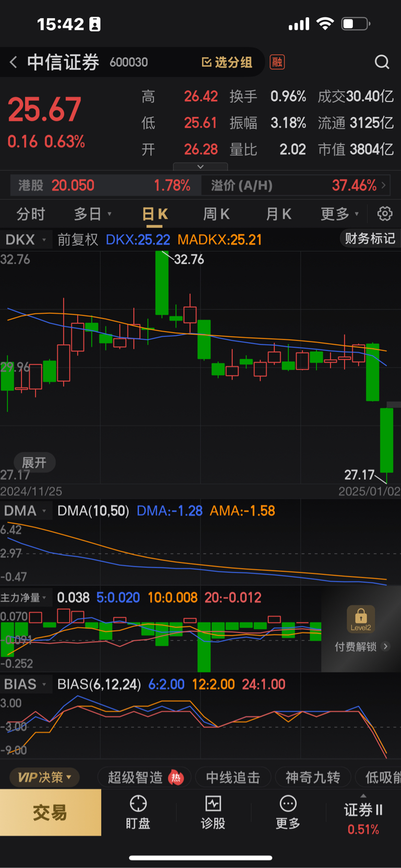Screen dimensions: 401x868
Task: Expand the quote details chevron
Action: [x=200, y=167]
